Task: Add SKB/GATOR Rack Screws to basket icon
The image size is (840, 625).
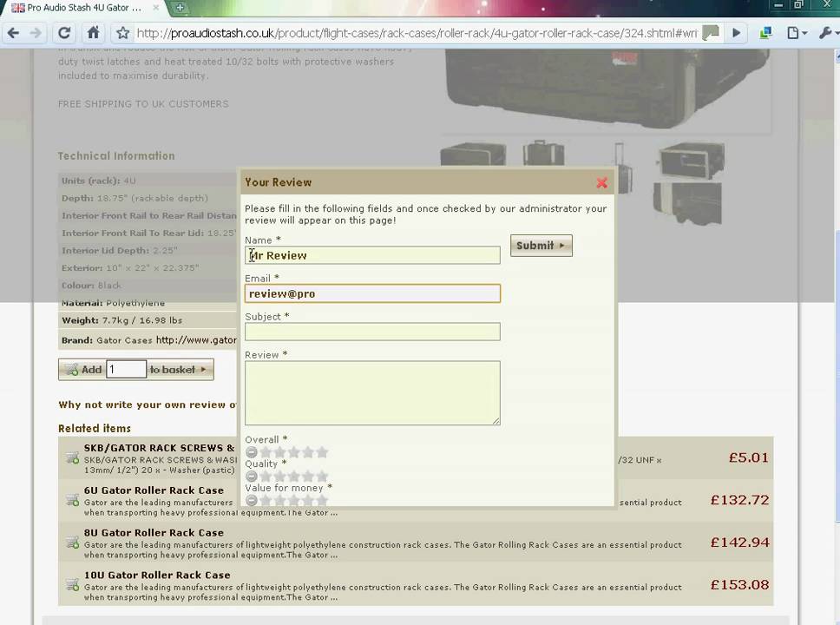Action: [x=72, y=457]
